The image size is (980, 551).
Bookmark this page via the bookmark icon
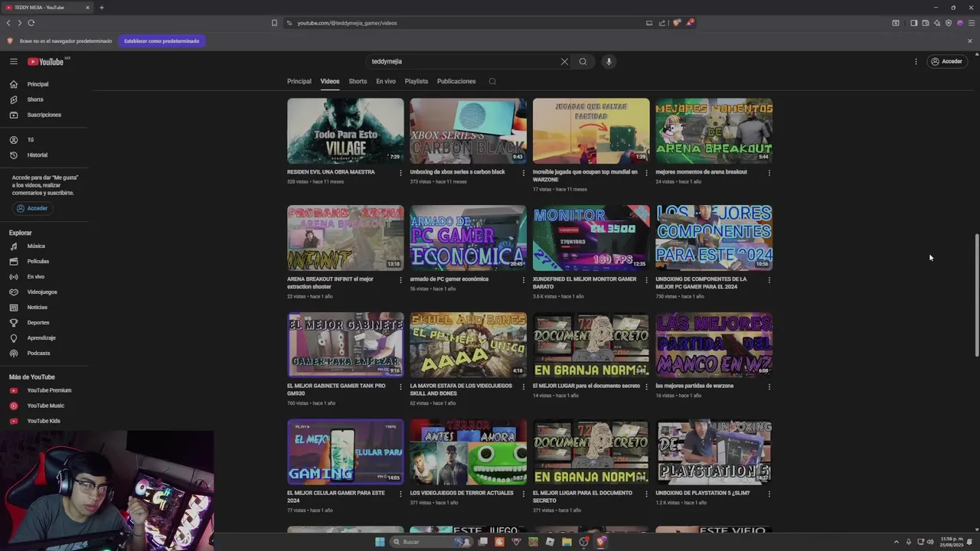274,23
